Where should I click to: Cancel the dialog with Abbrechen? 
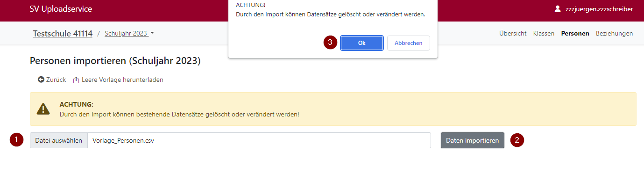[409, 43]
